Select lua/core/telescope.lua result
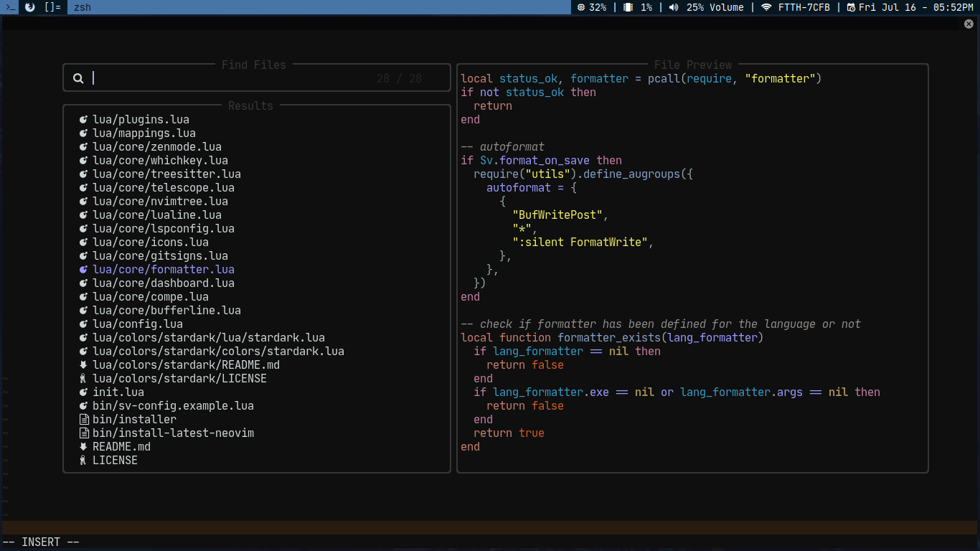This screenshot has height=551, width=980. (x=164, y=188)
